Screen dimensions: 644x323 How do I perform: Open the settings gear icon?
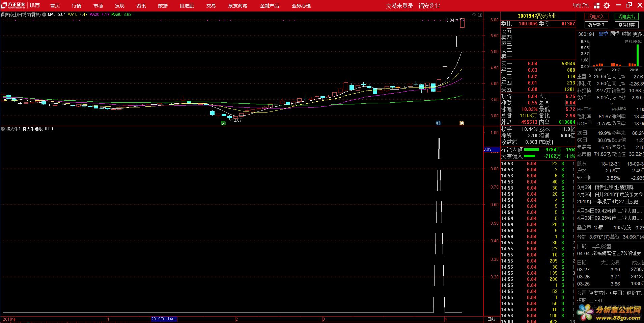point(607,5)
